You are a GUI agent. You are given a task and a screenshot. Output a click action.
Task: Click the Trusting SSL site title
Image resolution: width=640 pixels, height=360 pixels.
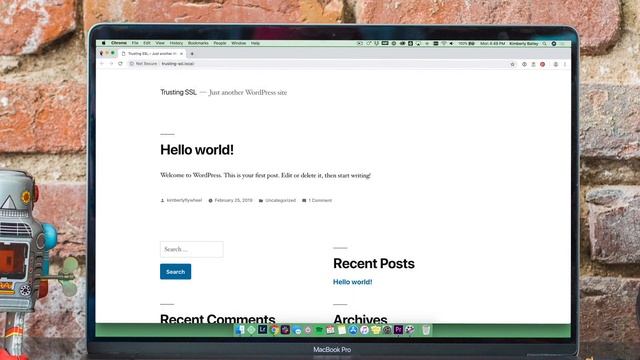coord(178,92)
